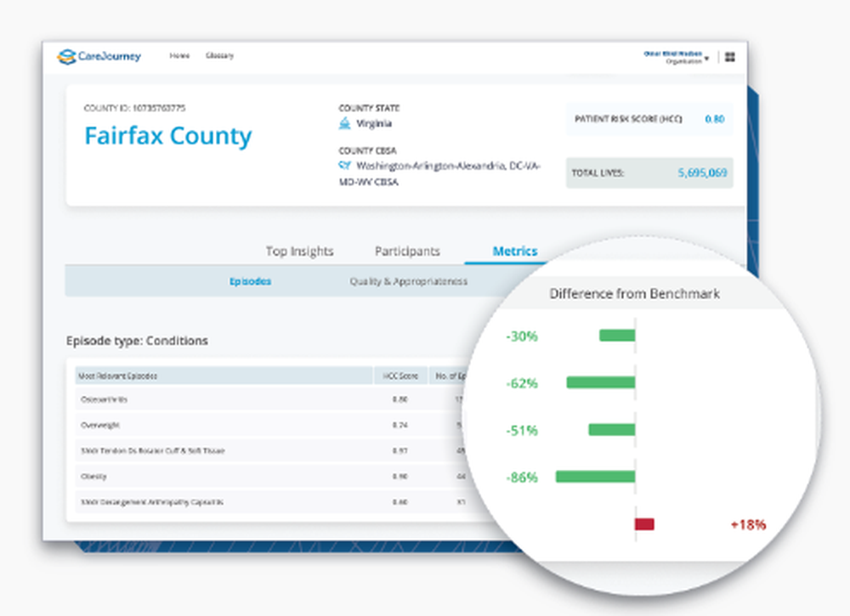The image size is (850, 616).
Task: Sort by Most Relevant Episodes column header
Action: 224,376
